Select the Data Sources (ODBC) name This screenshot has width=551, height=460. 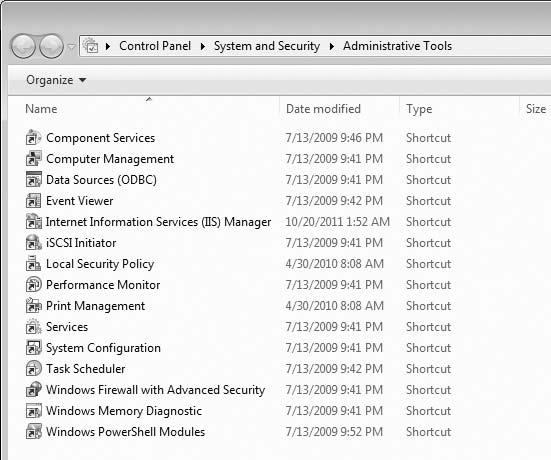coord(101,180)
